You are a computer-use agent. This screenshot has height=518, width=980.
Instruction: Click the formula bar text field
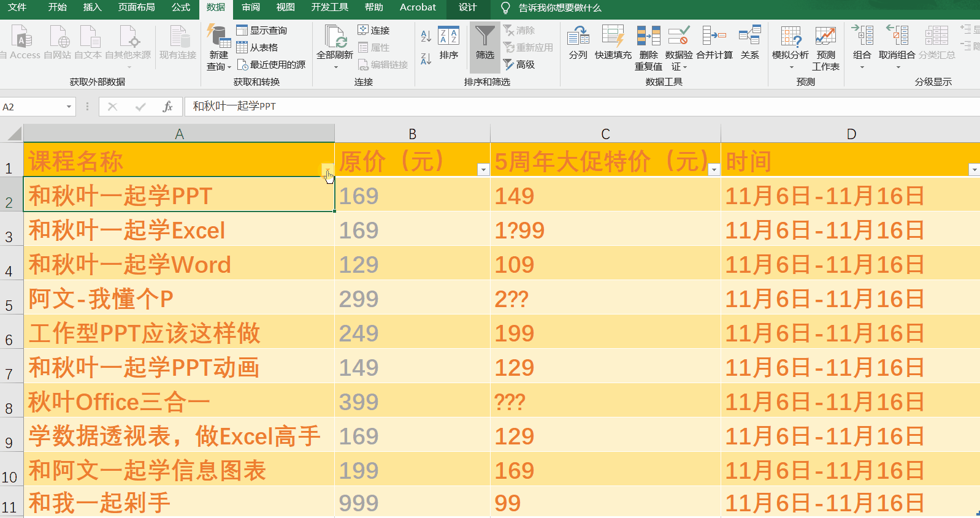point(581,107)
